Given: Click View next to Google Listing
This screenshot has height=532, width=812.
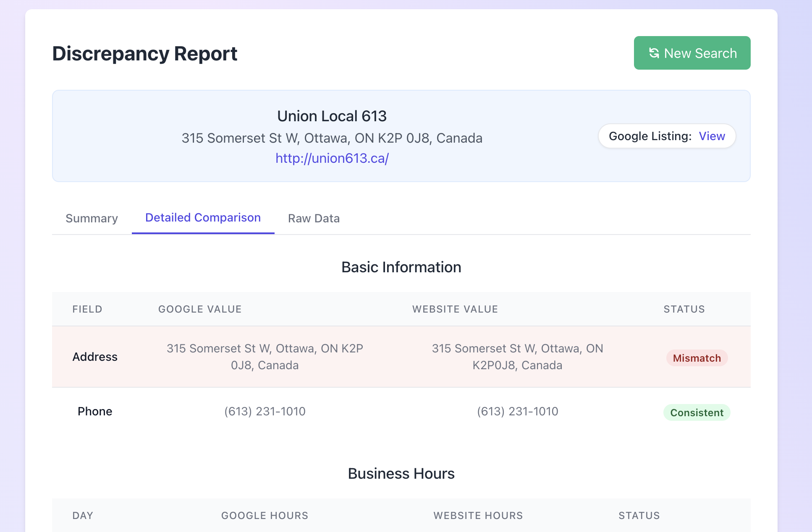Looking at the screenshot, I should [712, 136].
